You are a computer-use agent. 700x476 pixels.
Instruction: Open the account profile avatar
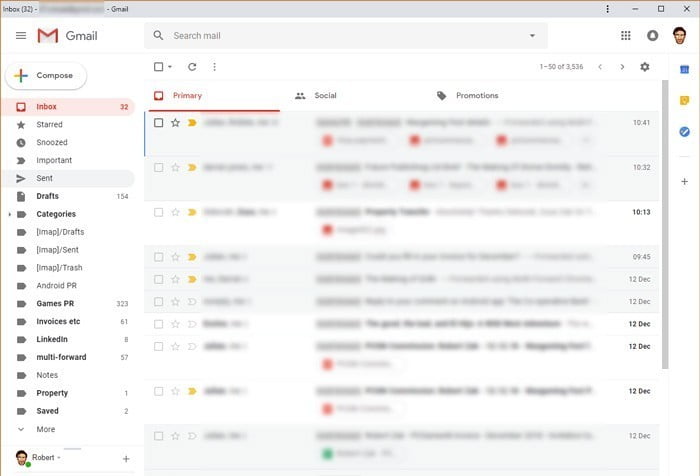[x=679, y=35]
